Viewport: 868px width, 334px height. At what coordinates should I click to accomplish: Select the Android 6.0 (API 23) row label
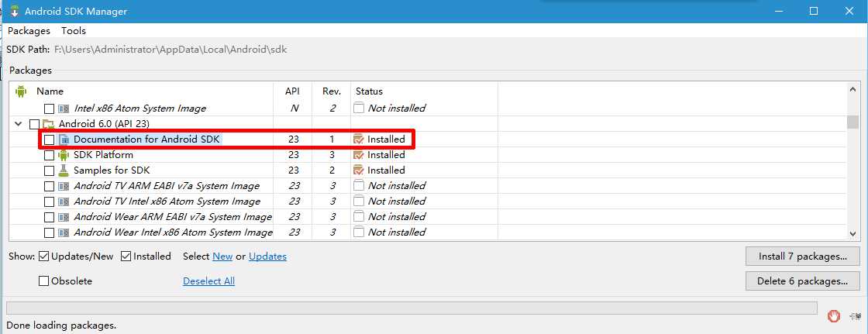tap(104, 124)
